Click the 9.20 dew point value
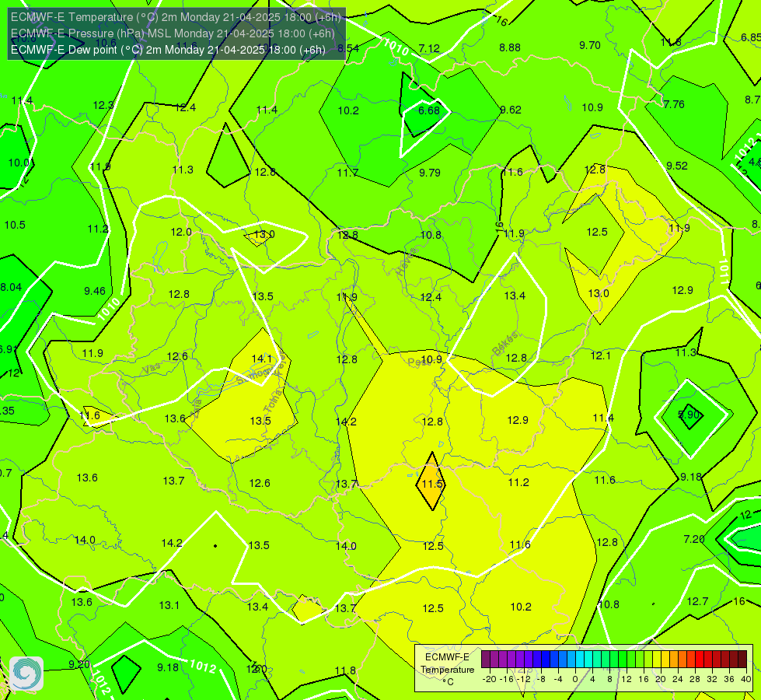The height and width of the screenshot is (700, 761). click(x=79, y=664)
